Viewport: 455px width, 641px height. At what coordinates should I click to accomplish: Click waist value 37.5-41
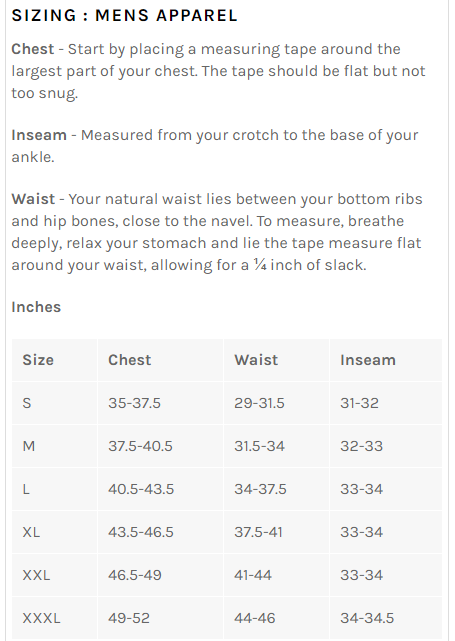(x=258, y=532)
